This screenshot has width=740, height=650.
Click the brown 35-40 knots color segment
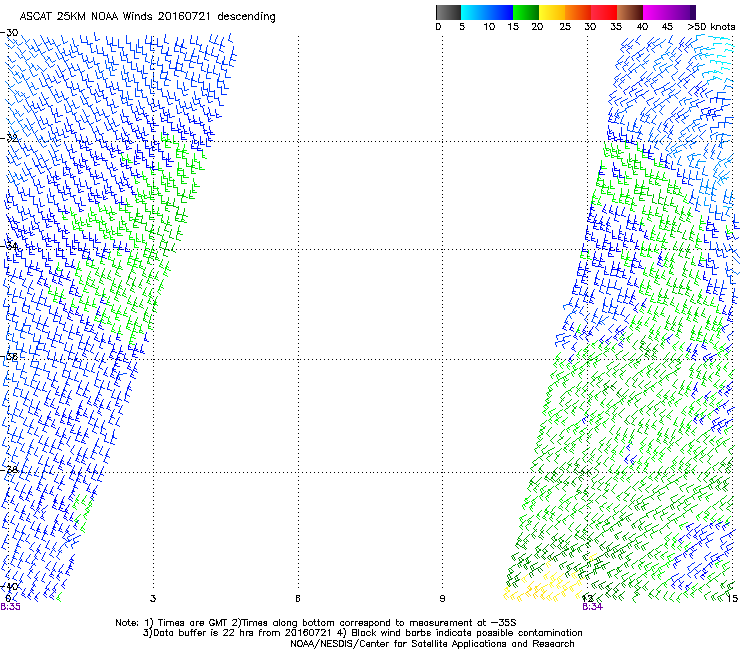click(x=630, y=12)
